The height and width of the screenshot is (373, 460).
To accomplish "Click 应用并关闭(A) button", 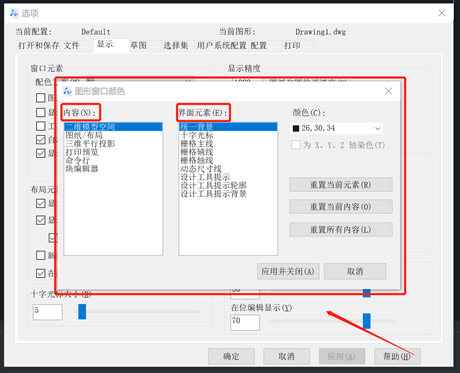I will pyautogui.click(x=288, y=271).
